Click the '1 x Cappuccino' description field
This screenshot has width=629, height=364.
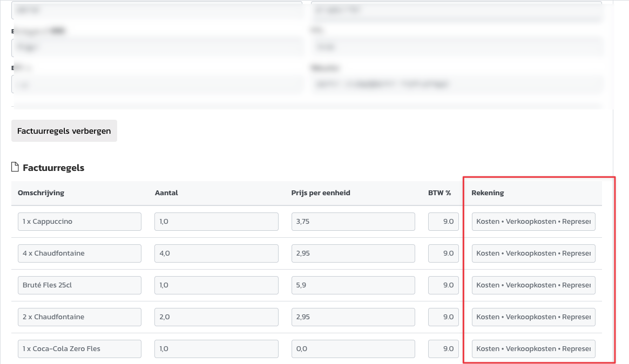79,222
